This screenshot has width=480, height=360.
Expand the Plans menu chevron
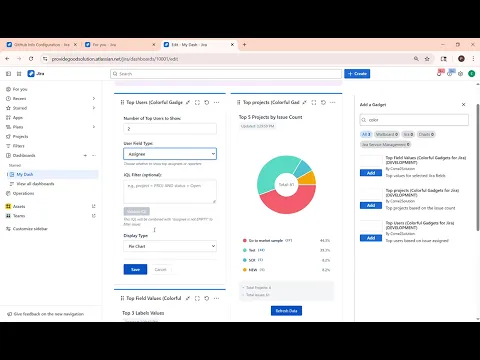tap(94, 127)
